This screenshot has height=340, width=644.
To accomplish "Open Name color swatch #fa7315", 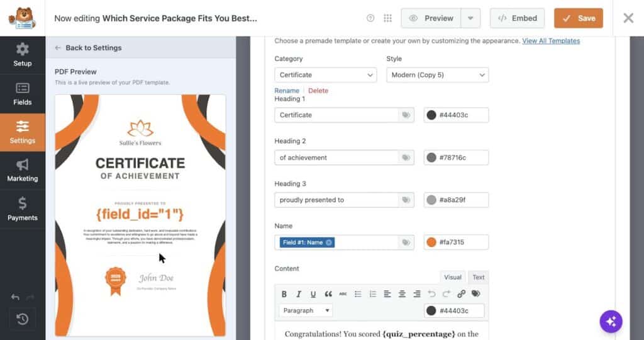I will tap(431, 242).
